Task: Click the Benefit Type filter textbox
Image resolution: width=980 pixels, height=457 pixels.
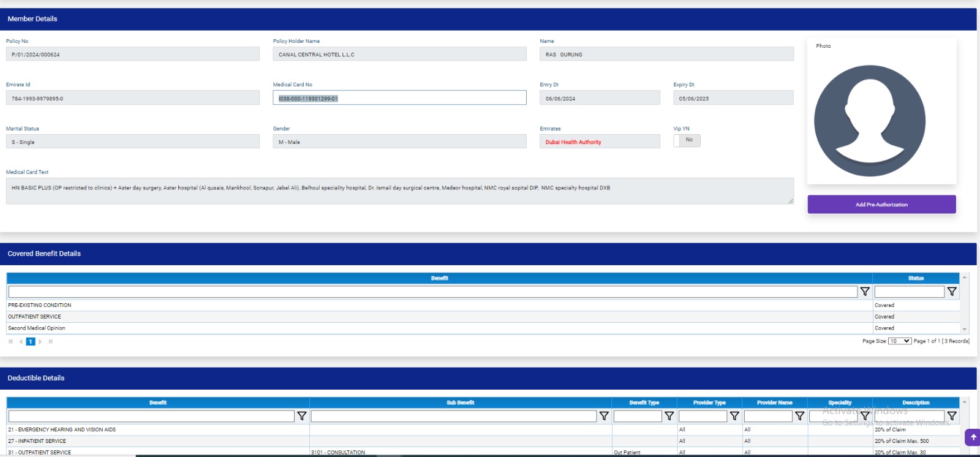Action: click(638, 416)
